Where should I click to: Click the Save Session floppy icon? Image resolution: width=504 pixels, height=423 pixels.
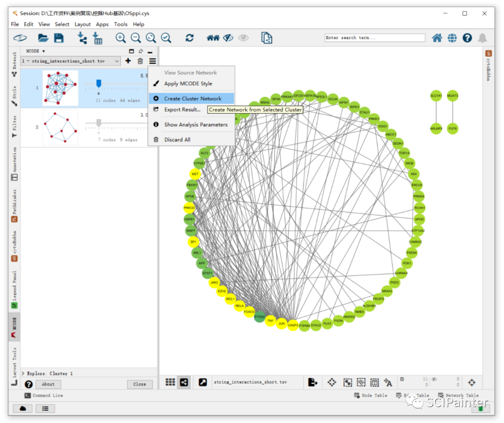(x=59, y=38)
